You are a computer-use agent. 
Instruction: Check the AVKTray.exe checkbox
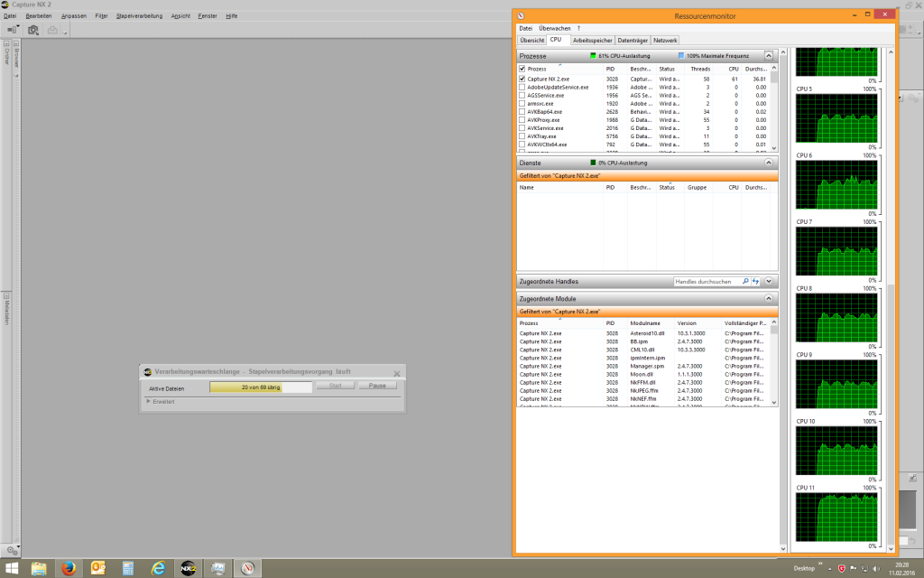(x=522, y=136)
